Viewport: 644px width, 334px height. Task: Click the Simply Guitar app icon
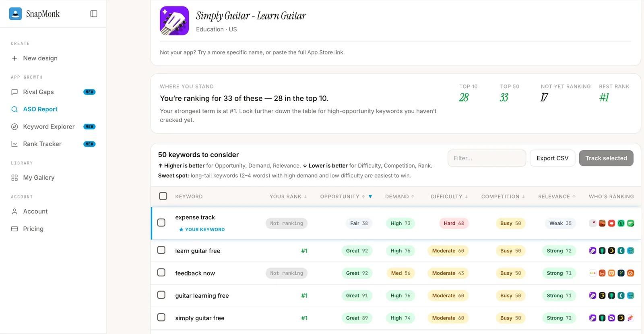click(x=174, y=21)
